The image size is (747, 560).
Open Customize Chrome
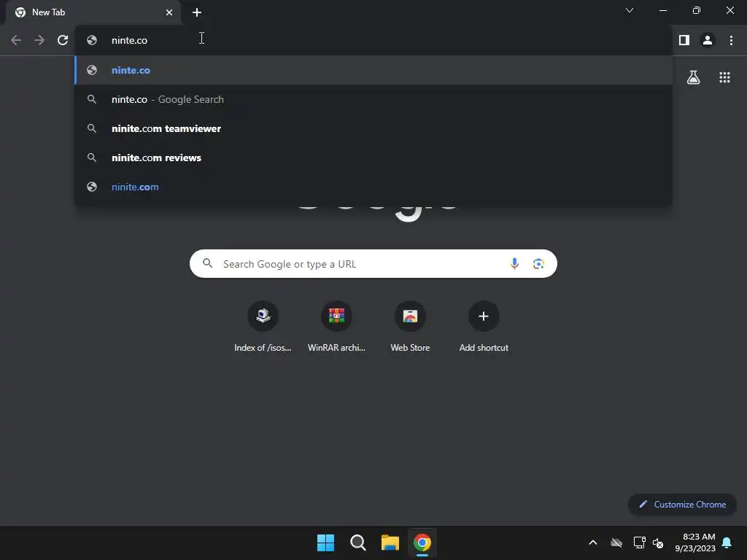coord(682,505)
